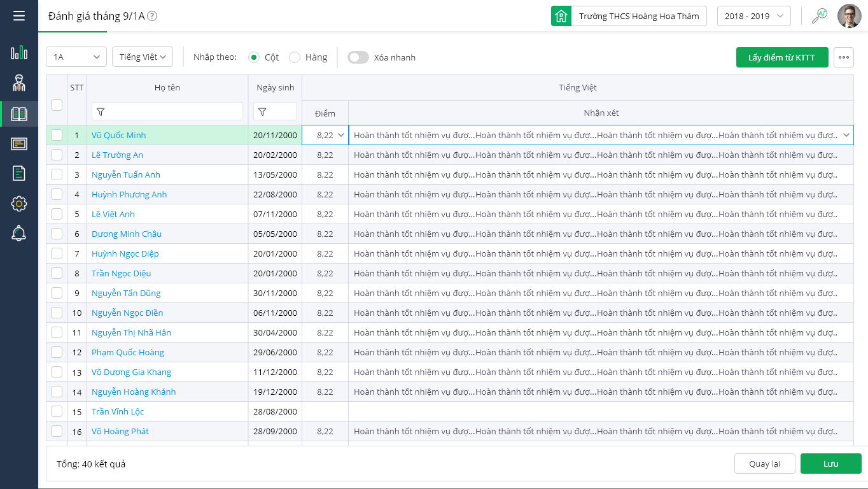The height and width of the screenshot is (489, 868).
Task: Open the hamburger menu in sidebar
Action: (19, 15)
